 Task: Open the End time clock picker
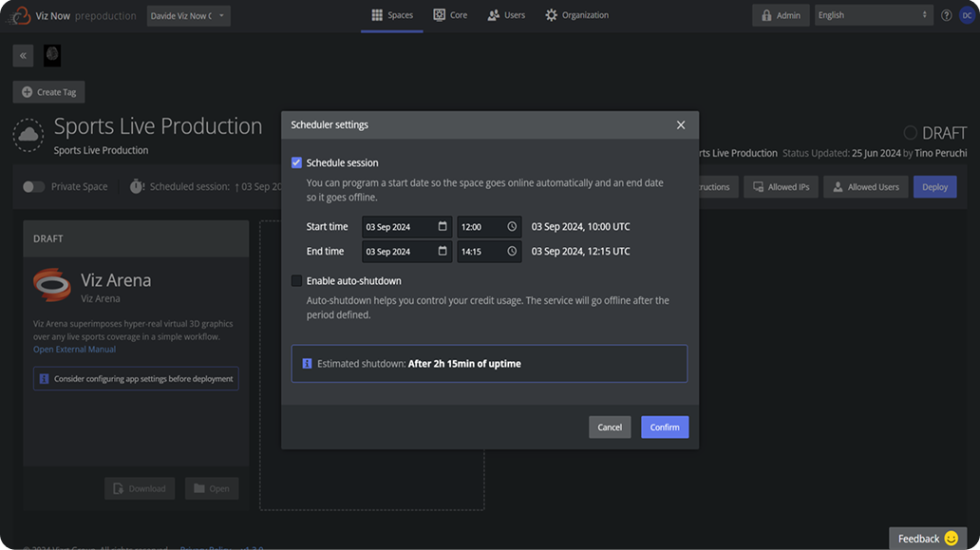pyautogui.click(x=512, y=251)
